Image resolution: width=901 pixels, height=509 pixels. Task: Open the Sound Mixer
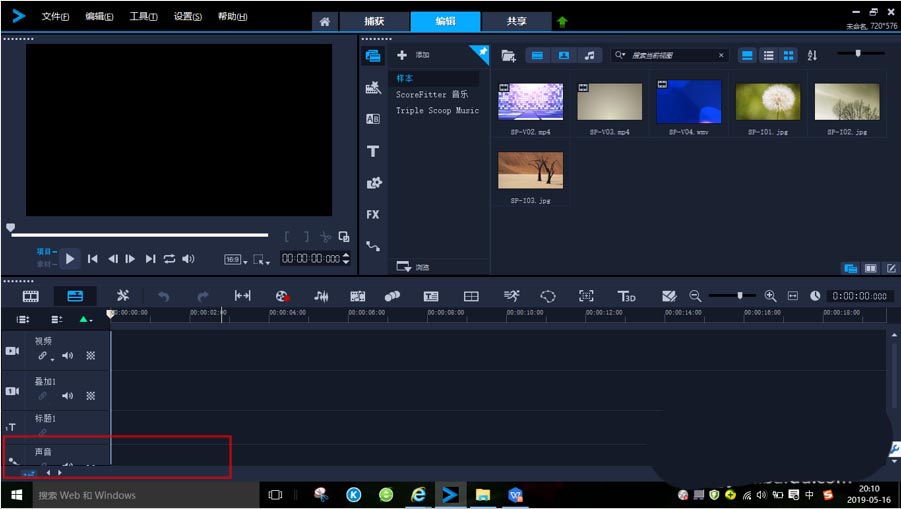tap(321, 296)
